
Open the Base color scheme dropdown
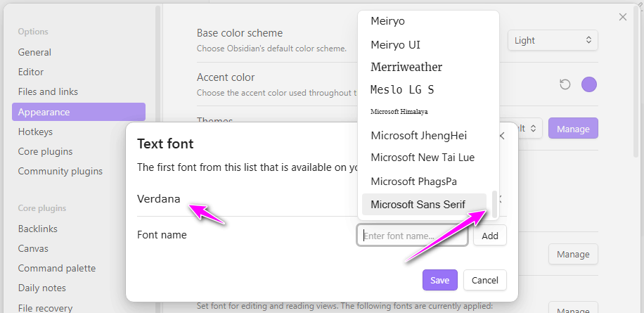tap(553, 40)
